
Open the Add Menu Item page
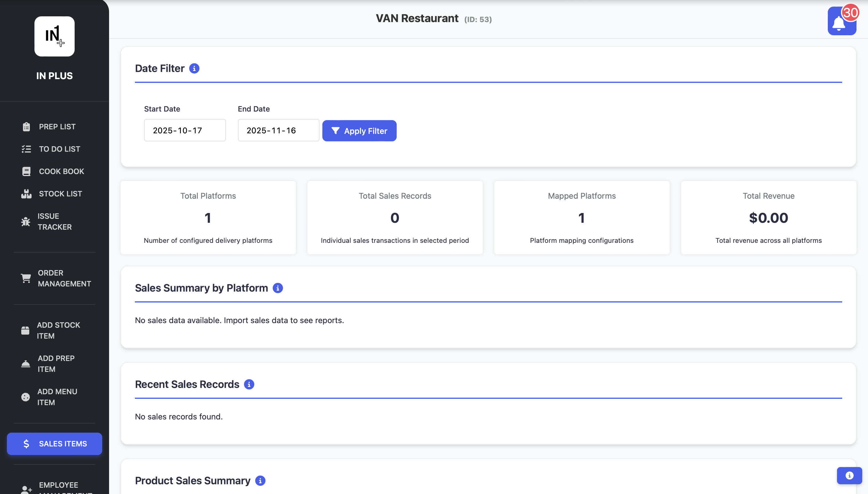(x=57, y=397)
